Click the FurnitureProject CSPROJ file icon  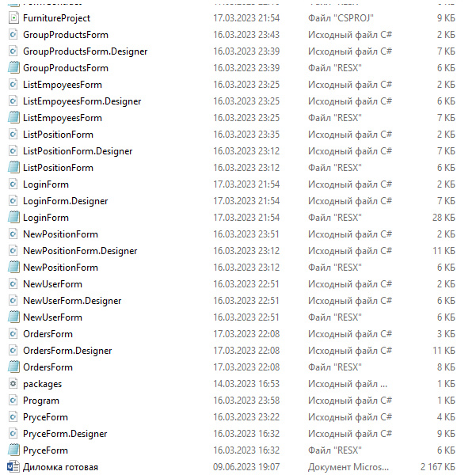[x=13, y=18]
